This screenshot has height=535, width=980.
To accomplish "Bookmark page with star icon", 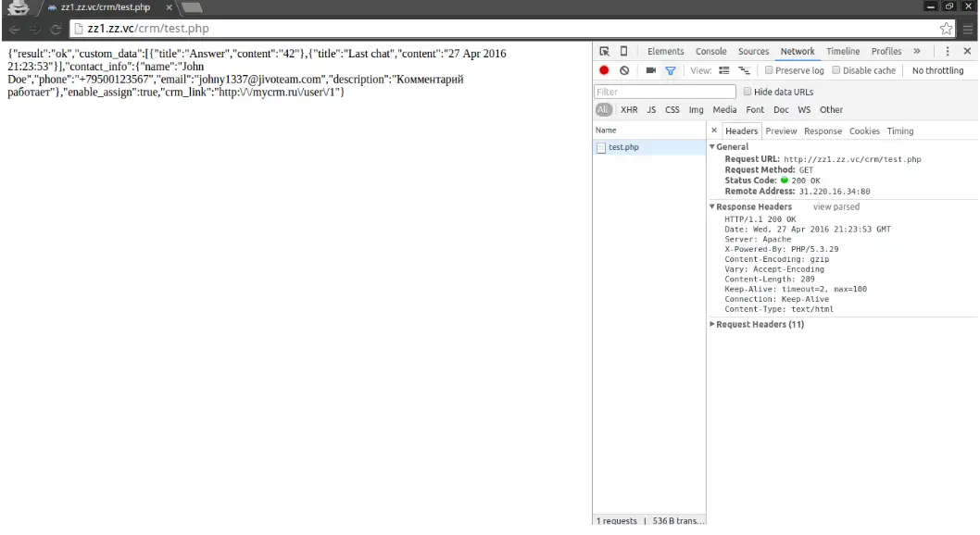I will [x=947, y=29].
